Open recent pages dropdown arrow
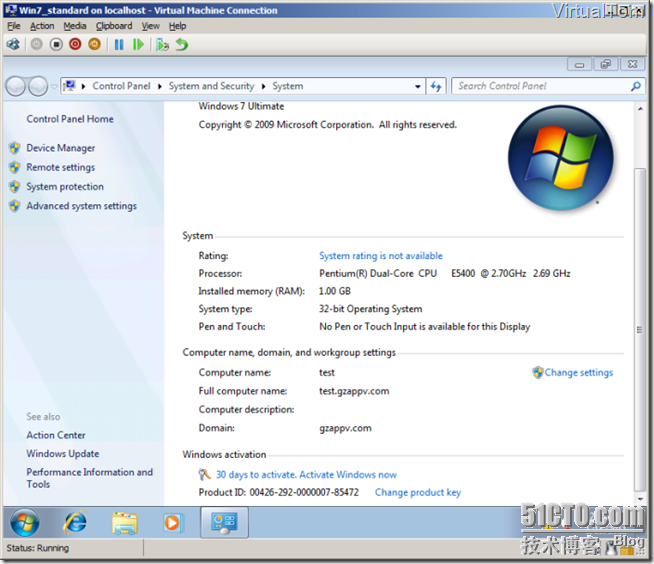This screenshot has height=564, width=654. (x=54, y=87)
